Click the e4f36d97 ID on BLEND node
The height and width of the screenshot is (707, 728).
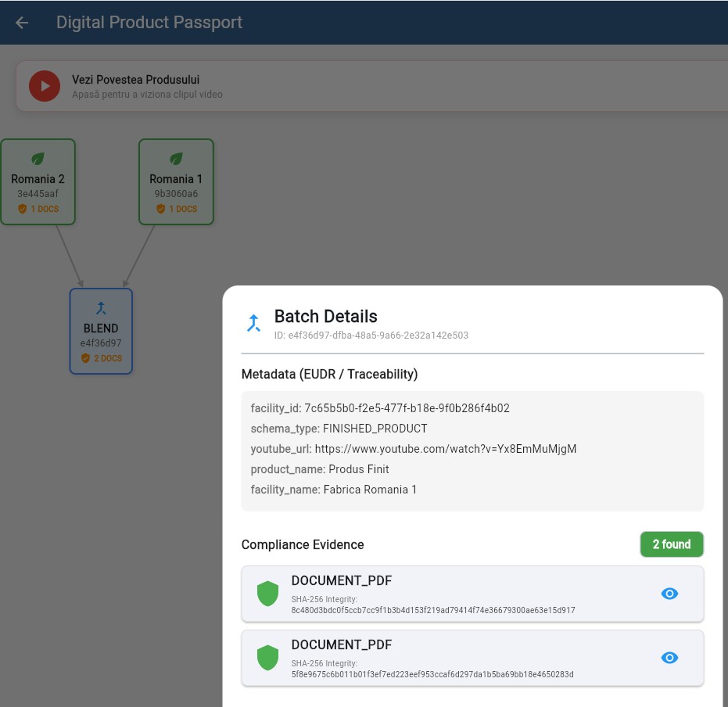click(x=101, y=343)
